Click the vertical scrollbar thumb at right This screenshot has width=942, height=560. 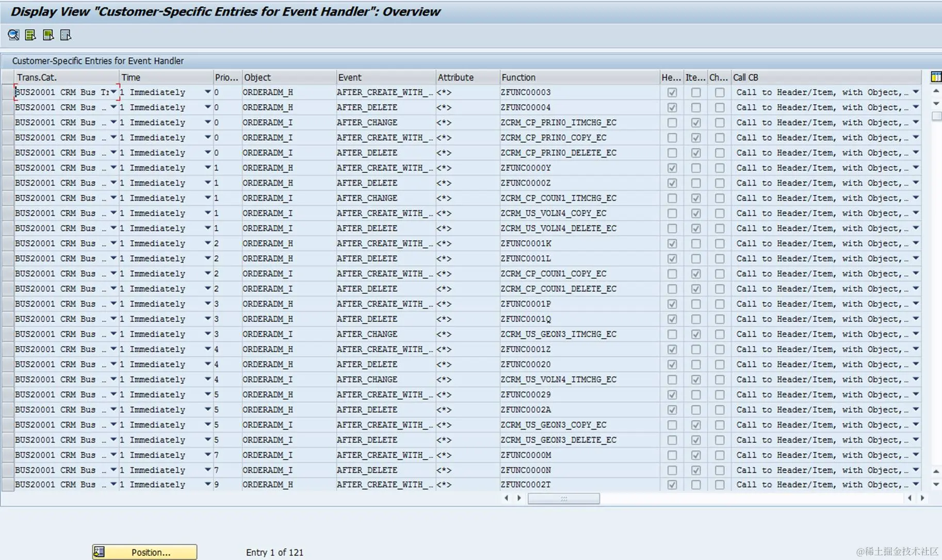tap(936, 116)
